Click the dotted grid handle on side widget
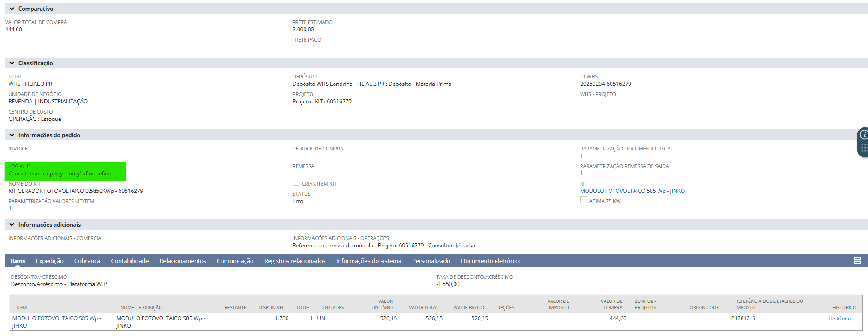This screenshot has height=336, width=868. point(864,148)
